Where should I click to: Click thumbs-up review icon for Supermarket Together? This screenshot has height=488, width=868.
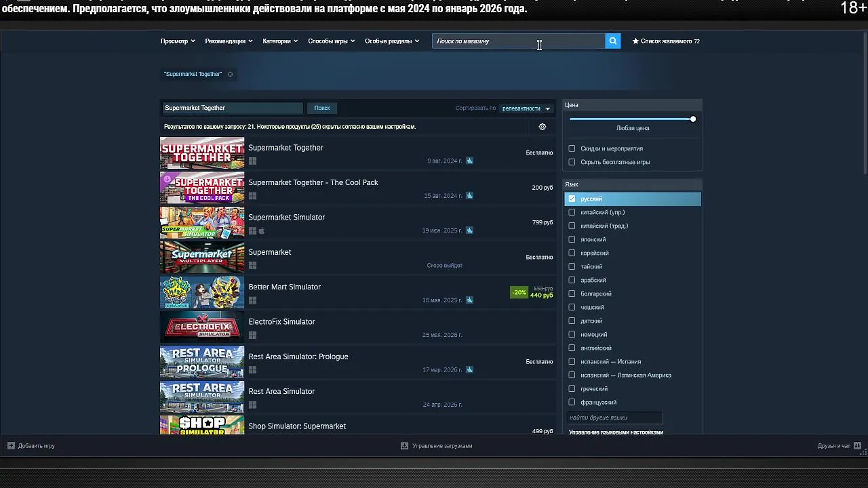[469, 161]
